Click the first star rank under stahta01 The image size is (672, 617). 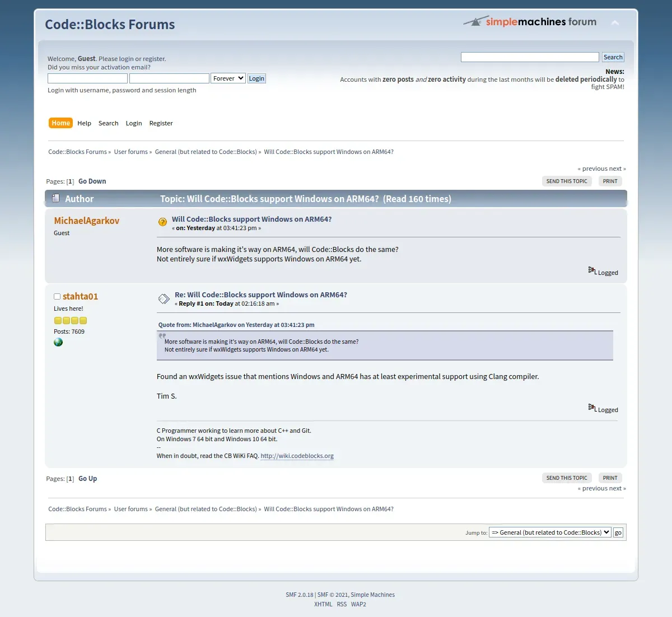58,321
